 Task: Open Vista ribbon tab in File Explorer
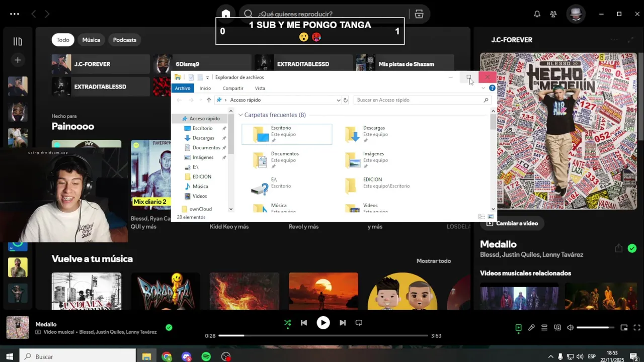coord(260,88)
